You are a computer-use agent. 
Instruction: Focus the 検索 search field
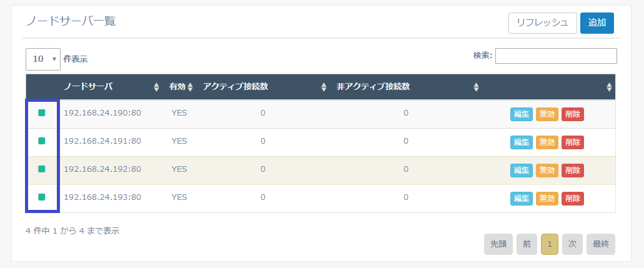click(556, 56)
